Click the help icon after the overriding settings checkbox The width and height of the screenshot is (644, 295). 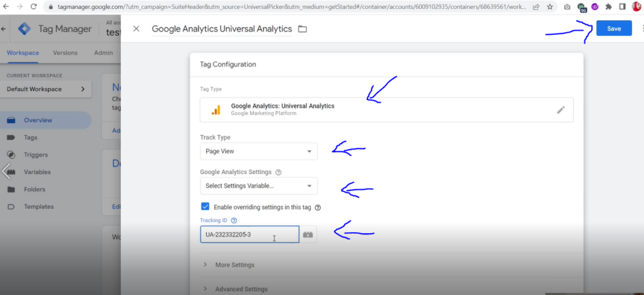click(x=318, y=208)
